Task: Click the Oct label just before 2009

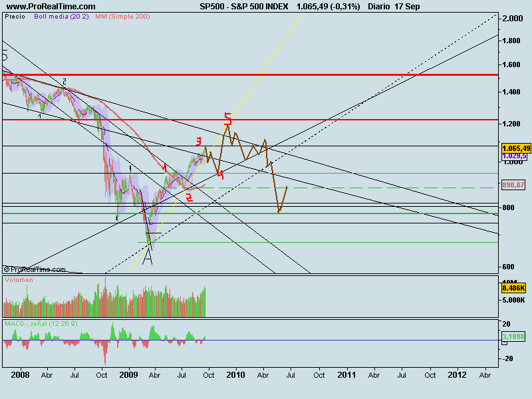Action: tap(102, 375)
